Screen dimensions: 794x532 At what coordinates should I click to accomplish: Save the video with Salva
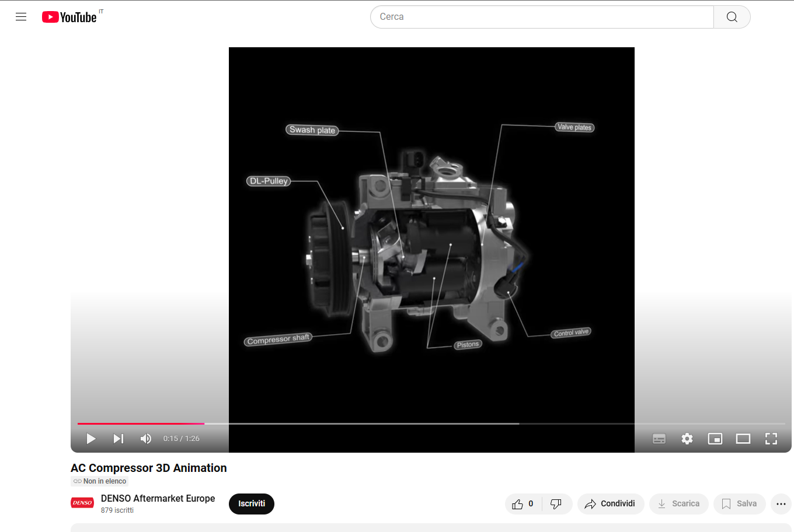740,504
